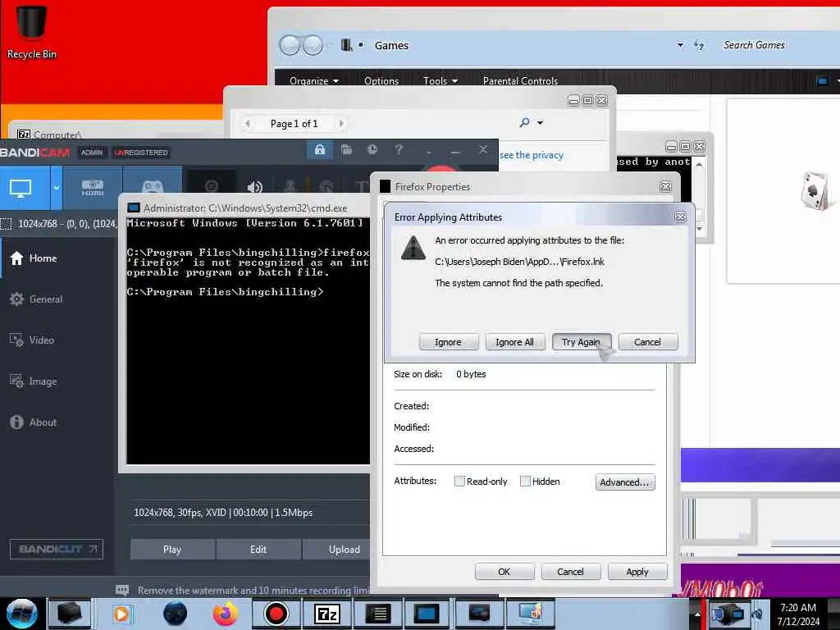Open the About section in Bandicam

click(33, 422)
